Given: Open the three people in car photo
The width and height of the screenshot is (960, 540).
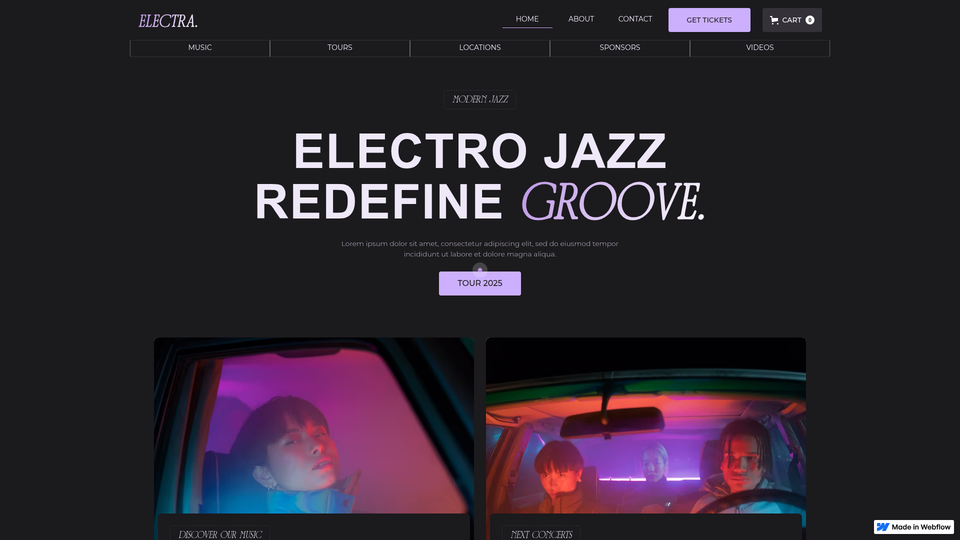Looking at the screenshot, I should pyautogui.click(x=646, y=426).
